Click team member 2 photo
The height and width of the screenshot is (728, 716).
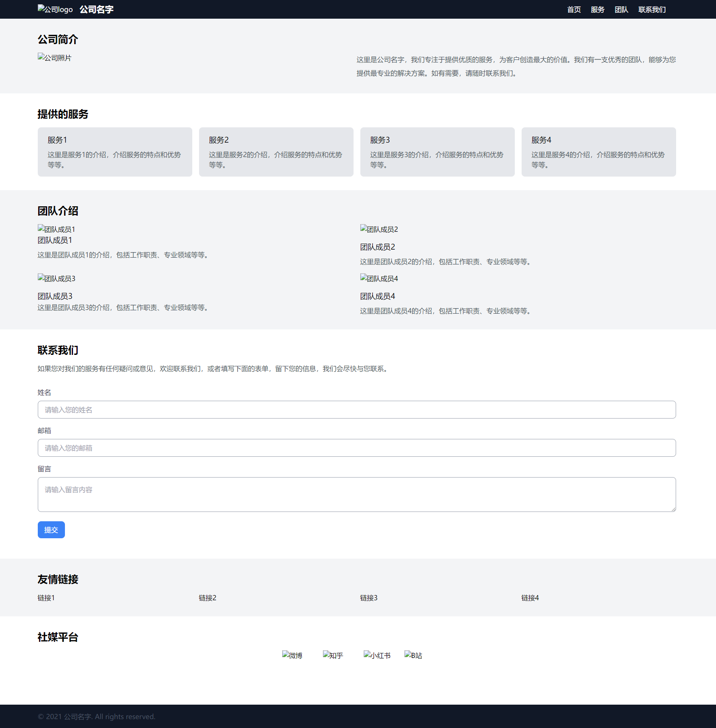[379, 229]
